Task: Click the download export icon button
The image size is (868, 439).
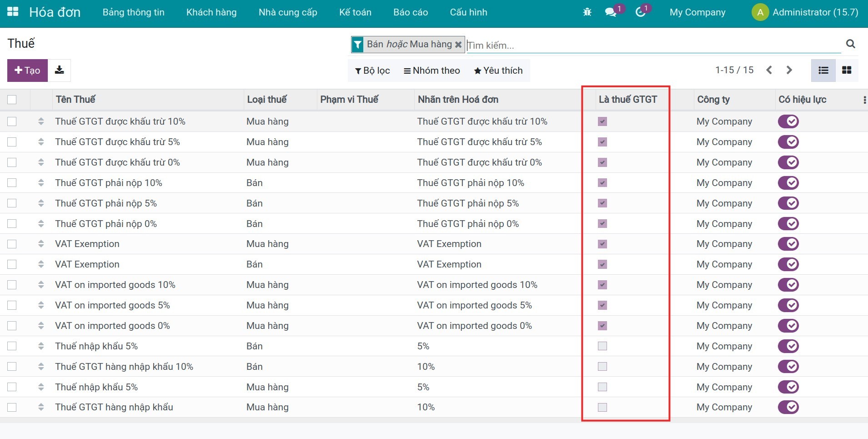Action: (59, 71)
